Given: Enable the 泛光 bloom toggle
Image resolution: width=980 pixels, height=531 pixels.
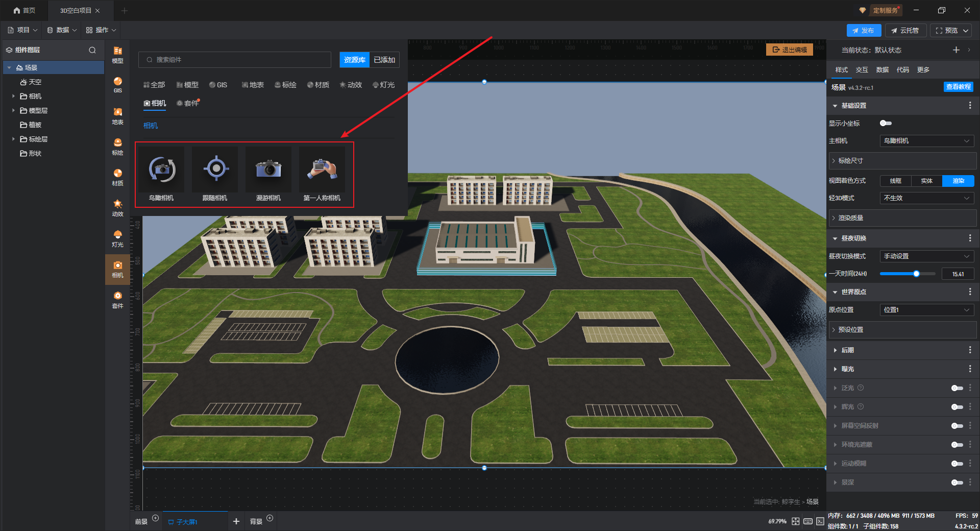Looking at the screenshot, I should click(x=957, y=388).
